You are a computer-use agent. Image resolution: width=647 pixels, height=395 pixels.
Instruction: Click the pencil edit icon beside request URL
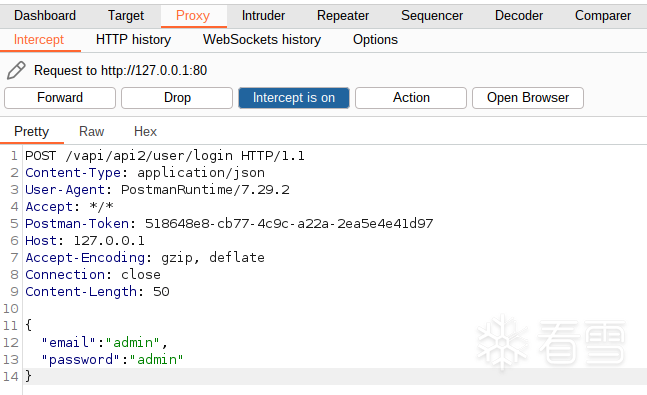point(16,70)
